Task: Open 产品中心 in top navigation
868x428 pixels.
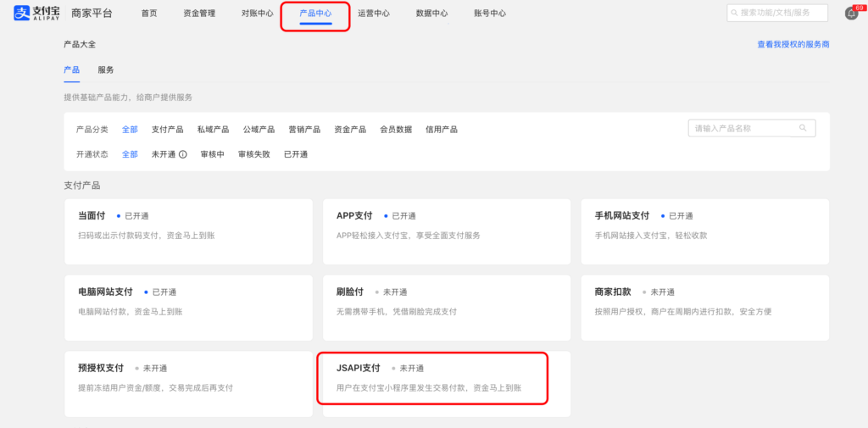Action: click(x=315, y=14)
